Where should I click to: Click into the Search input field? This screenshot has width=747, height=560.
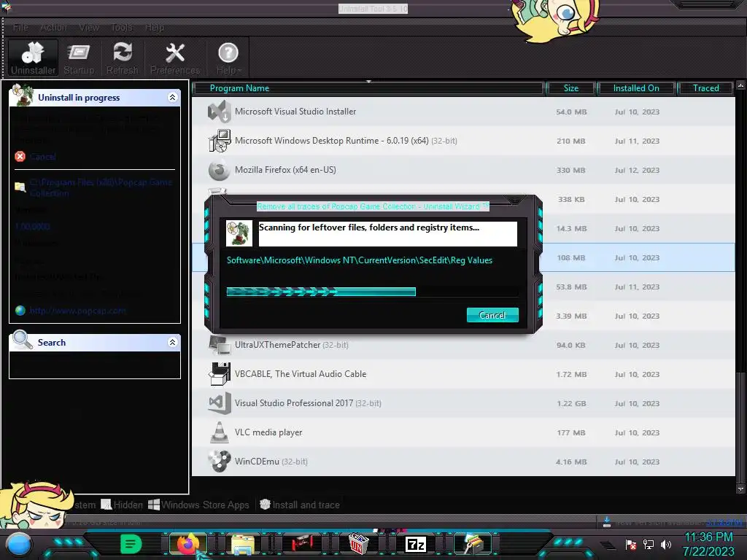click(94, 365)
